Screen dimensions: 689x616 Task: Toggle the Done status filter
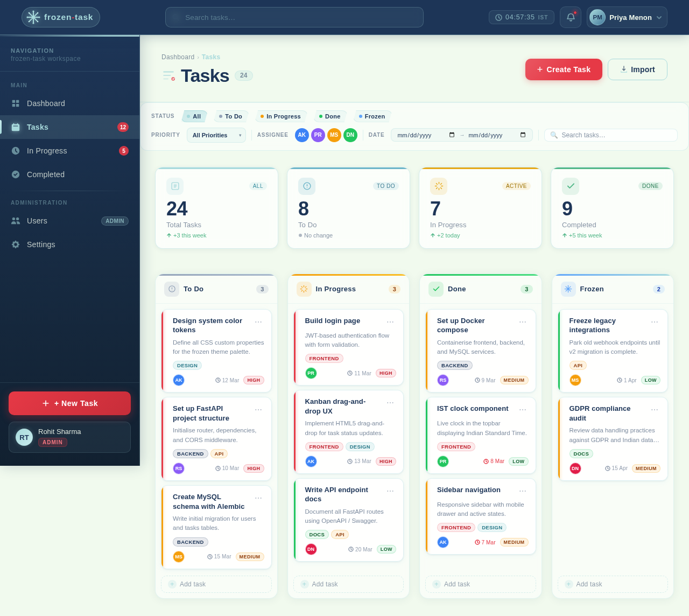[x=329, y=116]
